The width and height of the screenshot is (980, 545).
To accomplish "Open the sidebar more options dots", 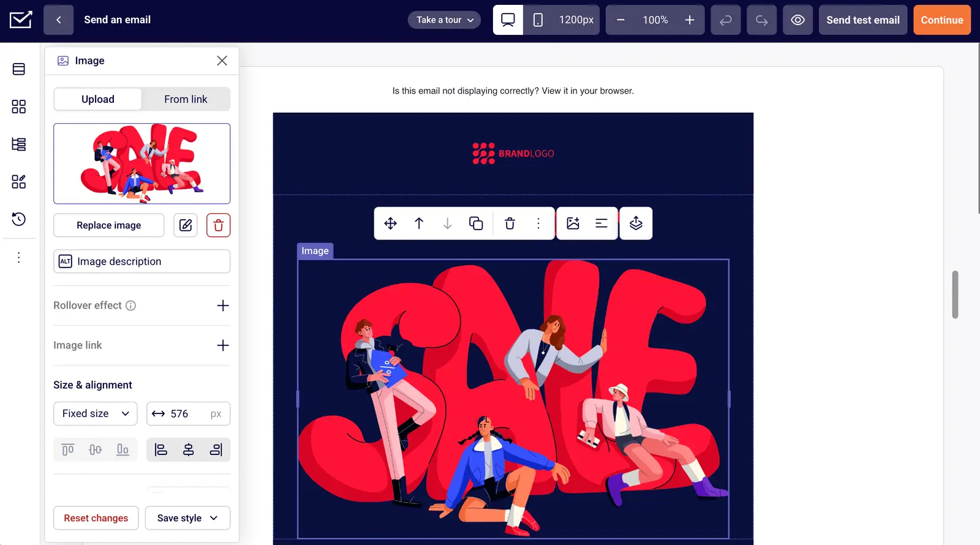I will 19,257.
